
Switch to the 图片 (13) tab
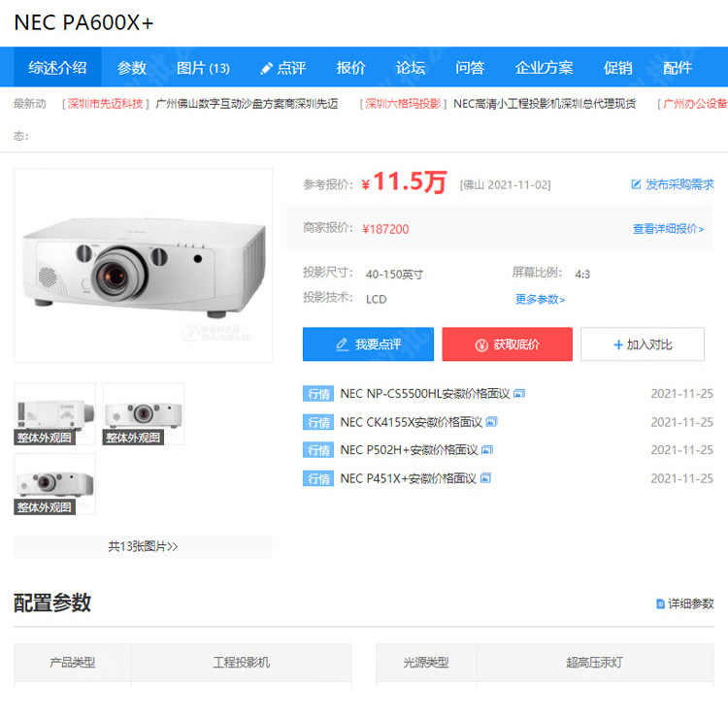tap(203, 68)
